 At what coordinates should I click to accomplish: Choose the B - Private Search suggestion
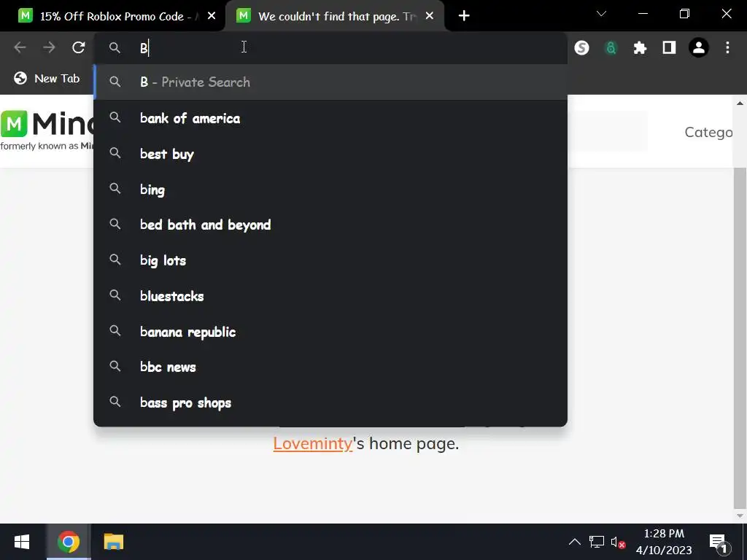pyautogui.click(x=330, y=82)
